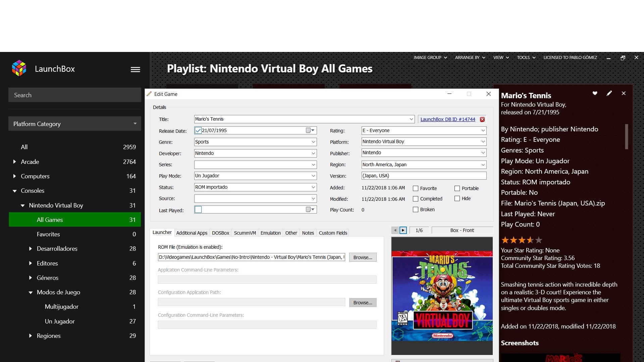This screenshot has width=644, height=362.
Task: Select Multijugador play mode filter
Action: click(75, 307)
